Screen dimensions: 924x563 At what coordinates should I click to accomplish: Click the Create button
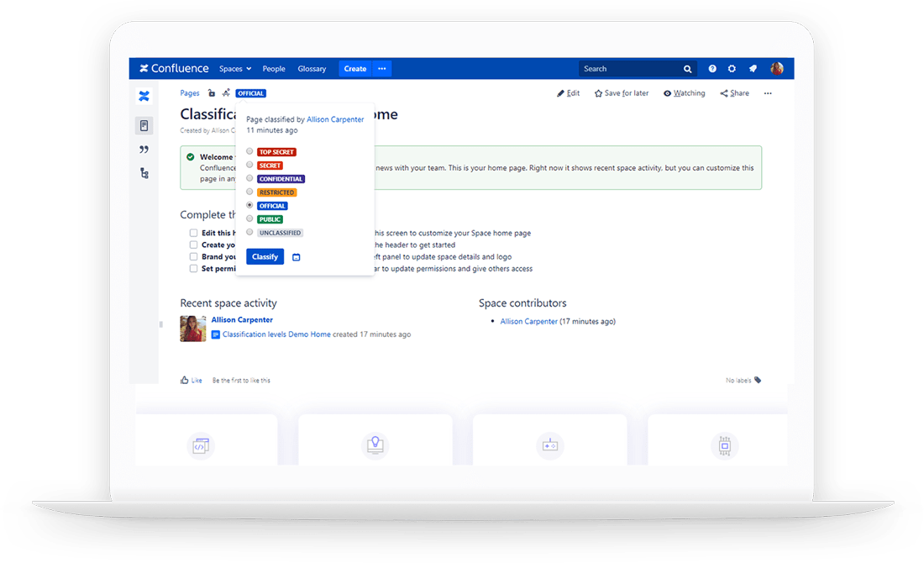(355, 69)
